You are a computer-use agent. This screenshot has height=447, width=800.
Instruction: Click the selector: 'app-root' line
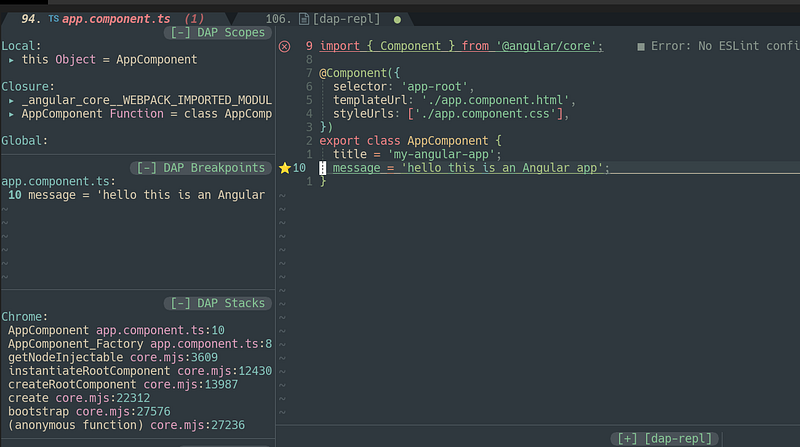click(x=404, y=87)
